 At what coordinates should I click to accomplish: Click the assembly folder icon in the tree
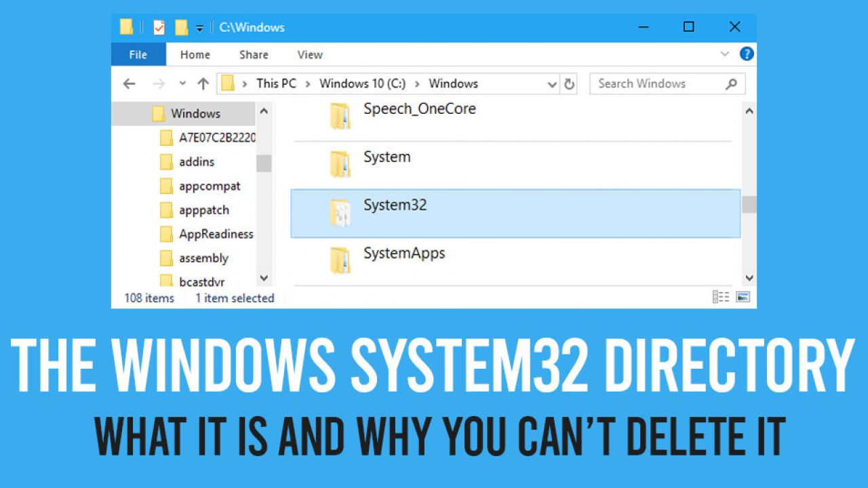pos(167,258)
